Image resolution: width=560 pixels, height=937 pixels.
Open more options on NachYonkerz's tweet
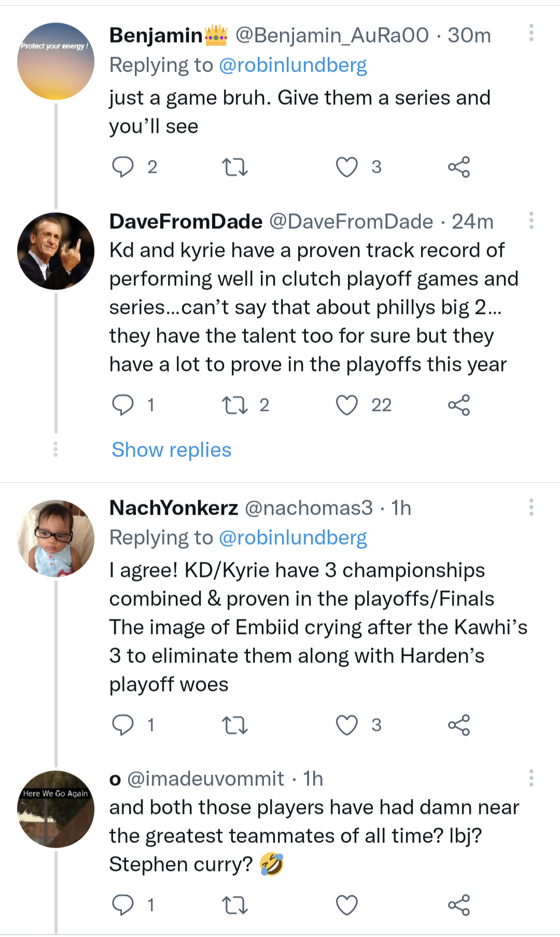pyautogui.click(x=531, y=507)
